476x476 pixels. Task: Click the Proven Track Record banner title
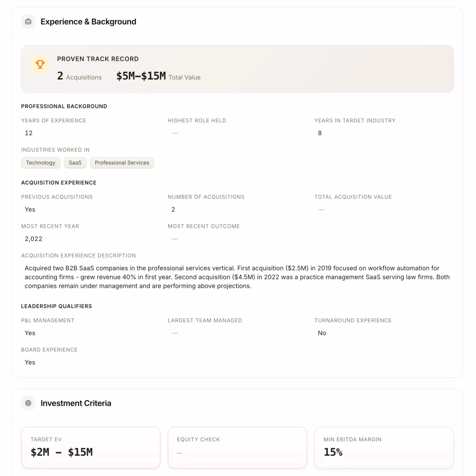click(98, 59)
